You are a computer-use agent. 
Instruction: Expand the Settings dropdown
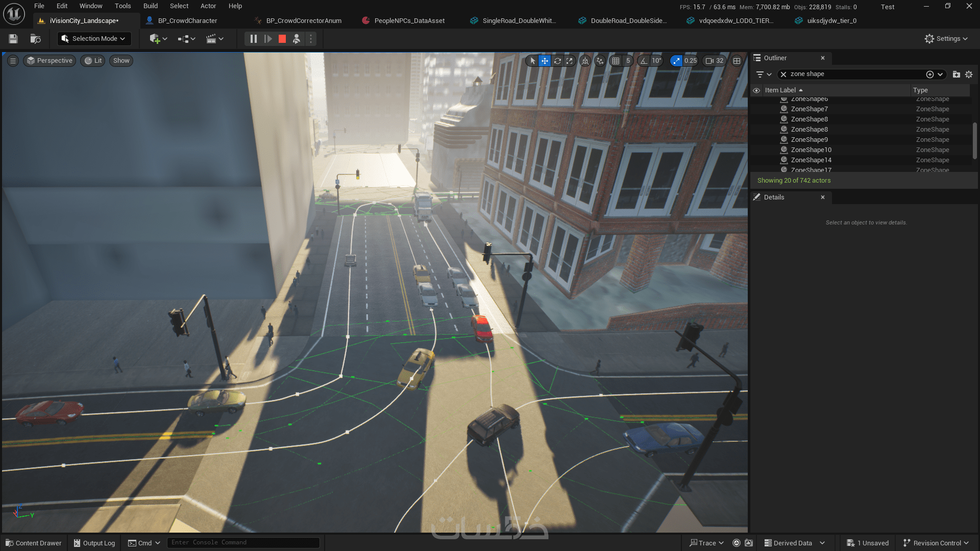946,39
